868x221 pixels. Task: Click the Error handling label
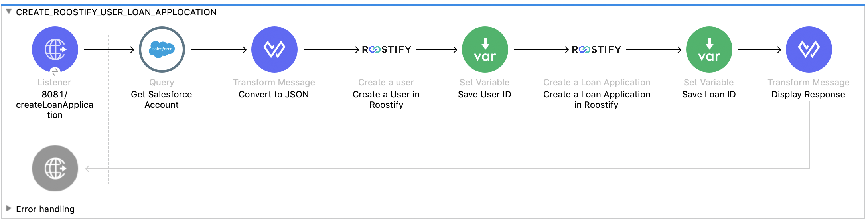(x=45, y=209)
